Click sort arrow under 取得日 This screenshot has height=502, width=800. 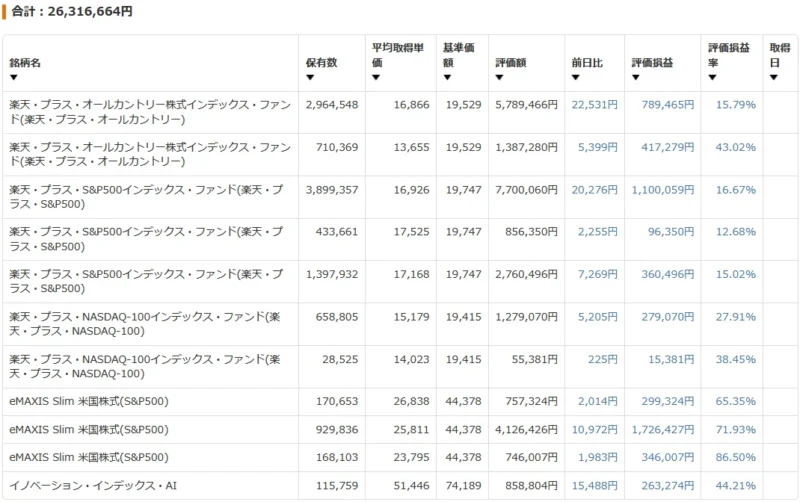[x=773, y=78]
